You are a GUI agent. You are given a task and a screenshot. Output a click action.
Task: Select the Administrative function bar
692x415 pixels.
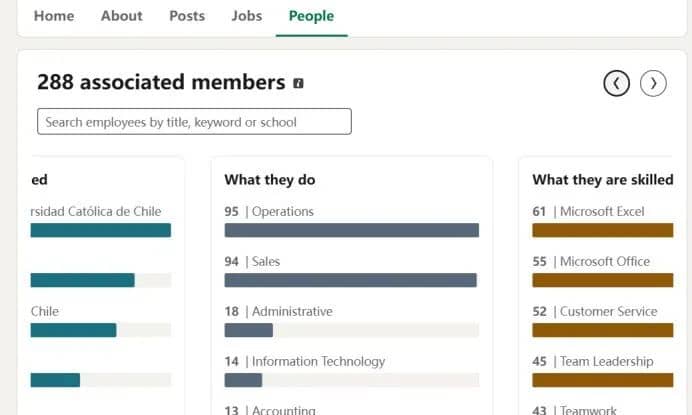click(351, 330)
